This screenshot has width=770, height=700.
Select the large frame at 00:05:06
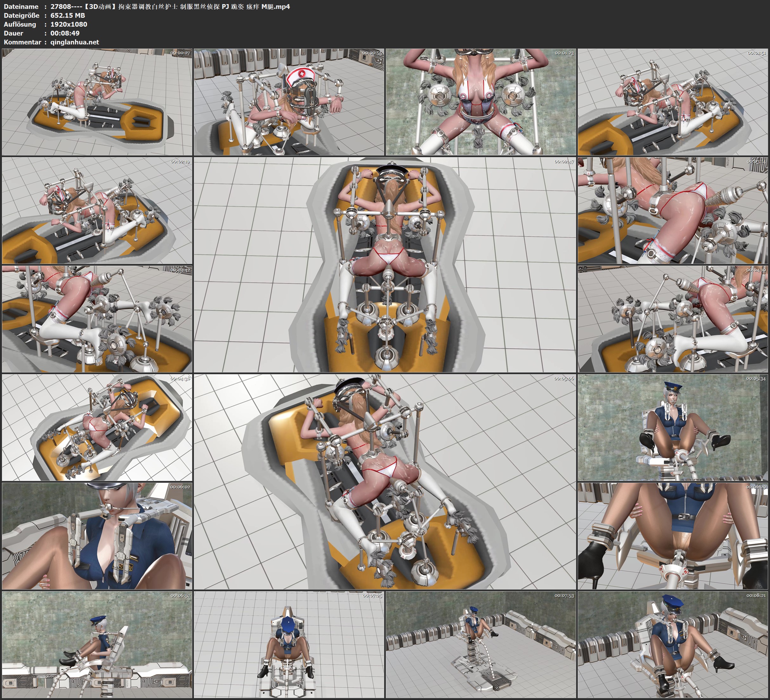tap(385, 482)
